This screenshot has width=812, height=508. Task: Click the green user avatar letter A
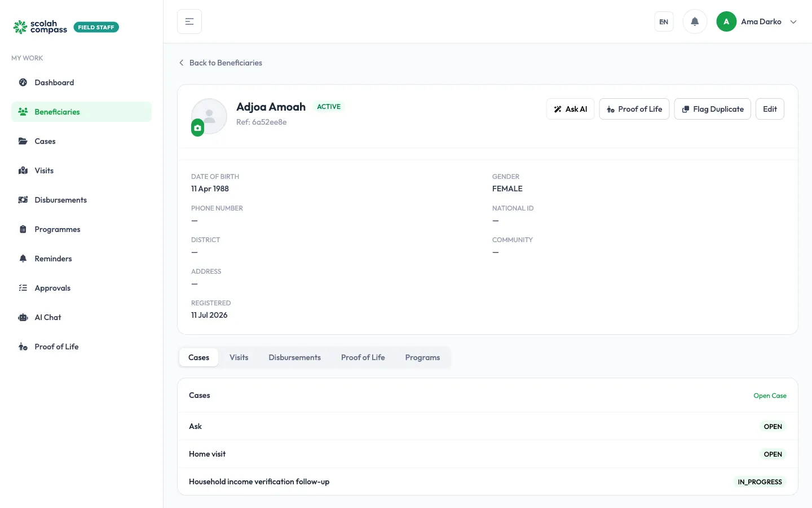(726, 21)
